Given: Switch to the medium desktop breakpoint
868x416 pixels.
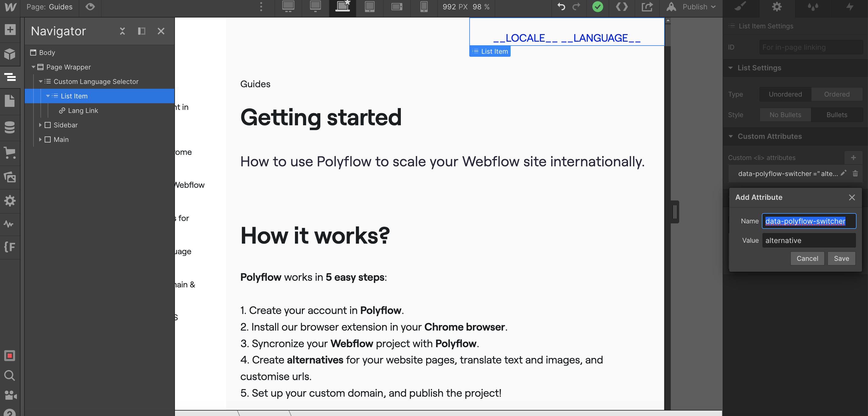Looking at the screenshot, I should coord(315,7).
